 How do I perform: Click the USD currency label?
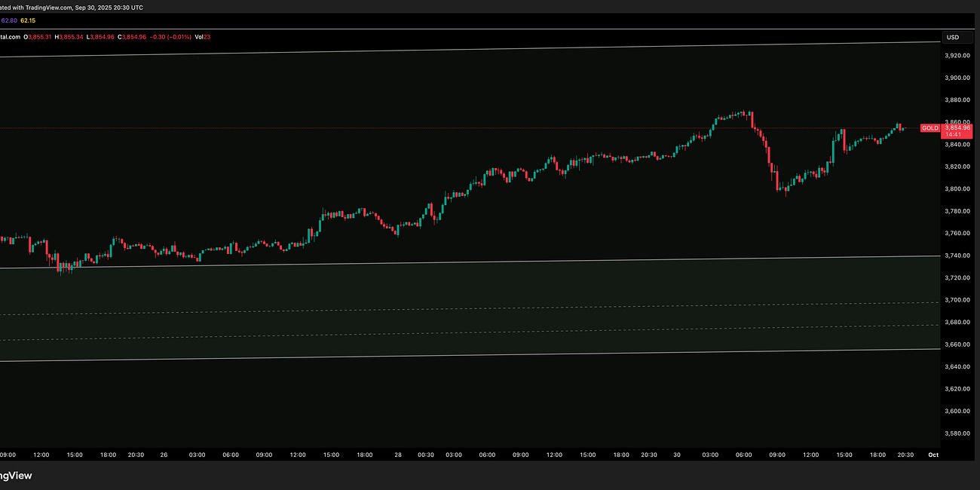(x=954, y=36)
